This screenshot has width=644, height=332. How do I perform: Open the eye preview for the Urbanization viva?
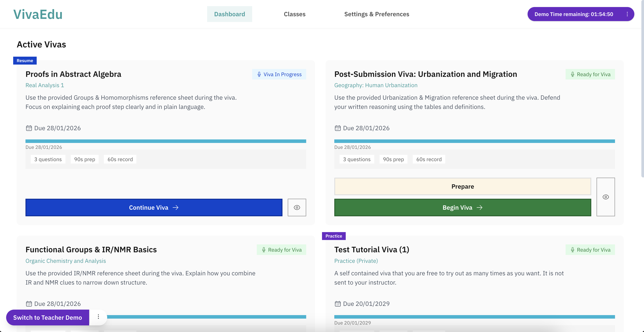(606, 197)
